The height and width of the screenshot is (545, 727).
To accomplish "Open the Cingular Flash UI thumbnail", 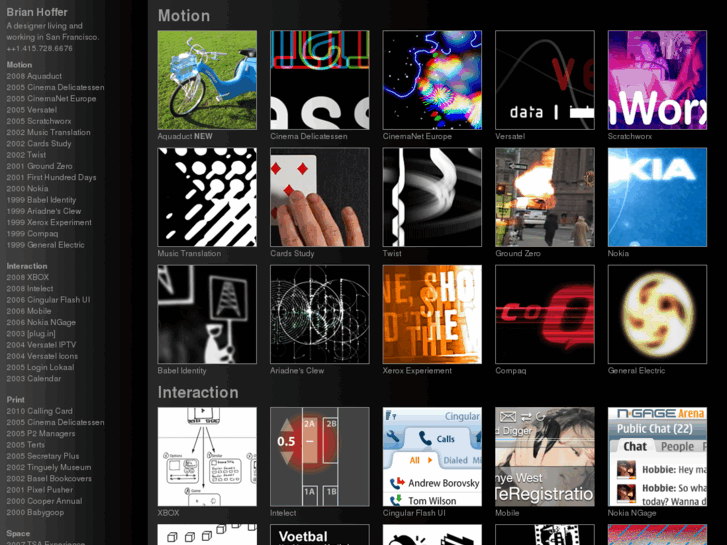I will point(432,457).
